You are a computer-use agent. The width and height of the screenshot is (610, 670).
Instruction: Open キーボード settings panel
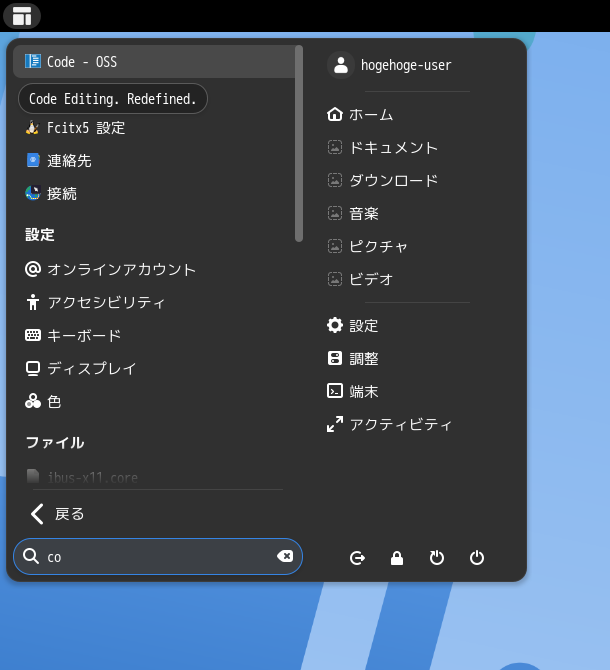click(x=154, y=335)
